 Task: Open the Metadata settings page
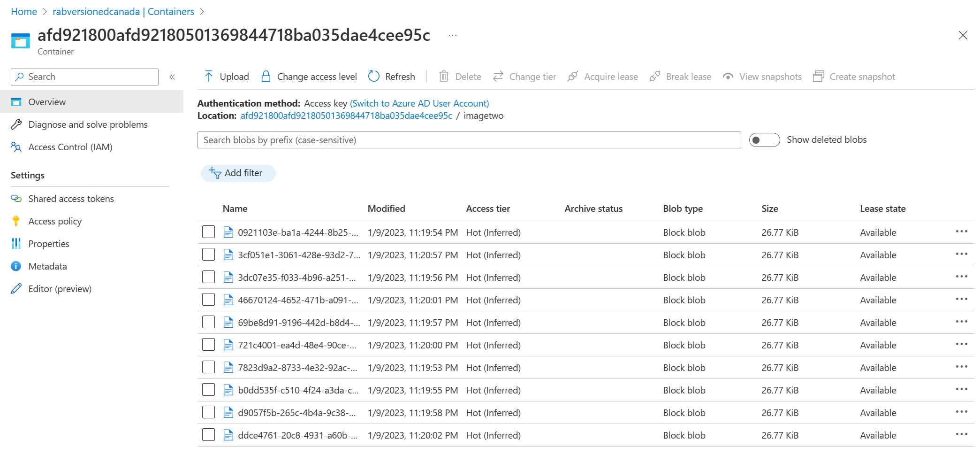47,266
